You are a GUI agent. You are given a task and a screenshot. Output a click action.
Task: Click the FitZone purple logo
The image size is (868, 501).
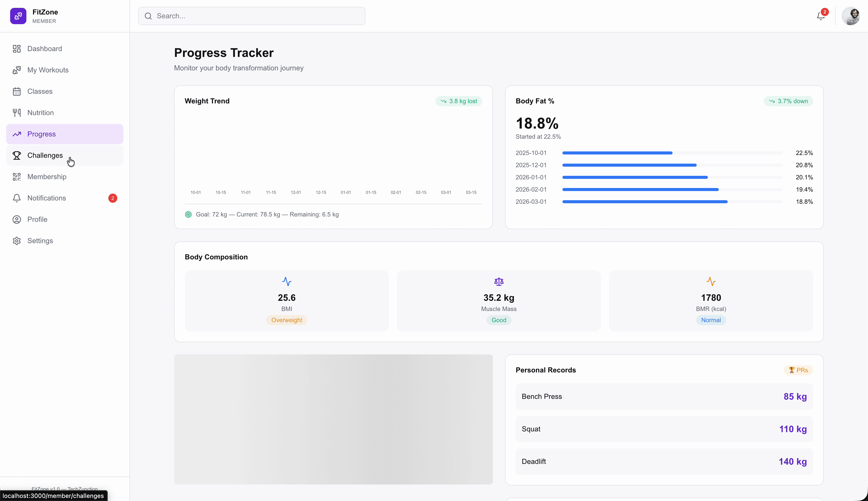(18, 16)
